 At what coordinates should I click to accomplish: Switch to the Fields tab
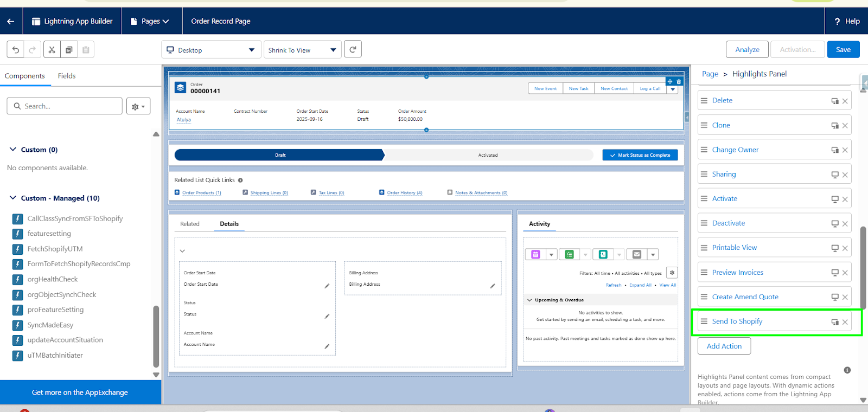67,76
